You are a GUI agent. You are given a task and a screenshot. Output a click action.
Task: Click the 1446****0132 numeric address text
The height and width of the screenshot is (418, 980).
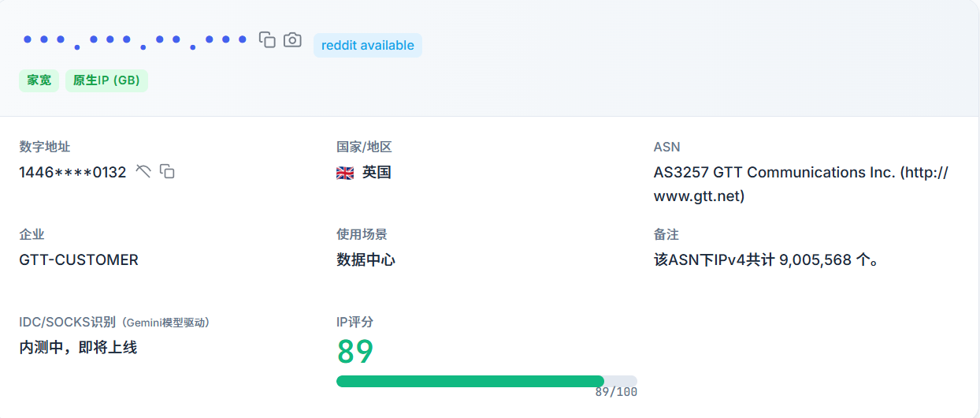pos(72,172)
